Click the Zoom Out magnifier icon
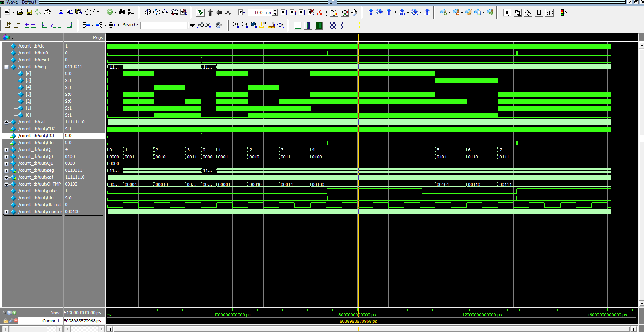 [x=245, y=25]
